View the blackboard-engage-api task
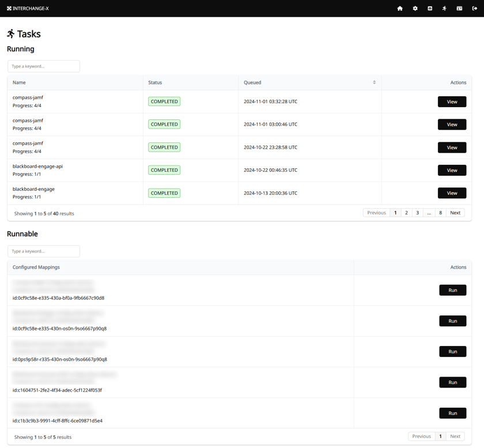Image resolution: width=484 pixels, height=448 pixels. [452, 170]
